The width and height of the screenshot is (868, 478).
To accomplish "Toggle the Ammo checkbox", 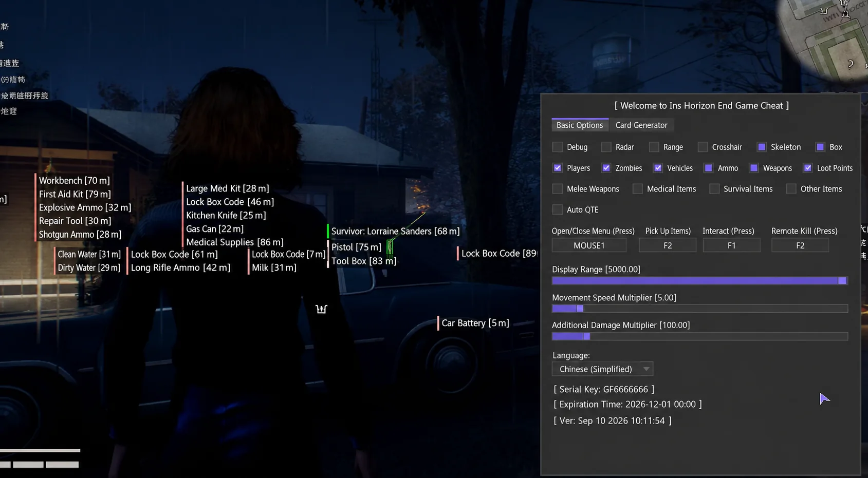I will point(709,168).
